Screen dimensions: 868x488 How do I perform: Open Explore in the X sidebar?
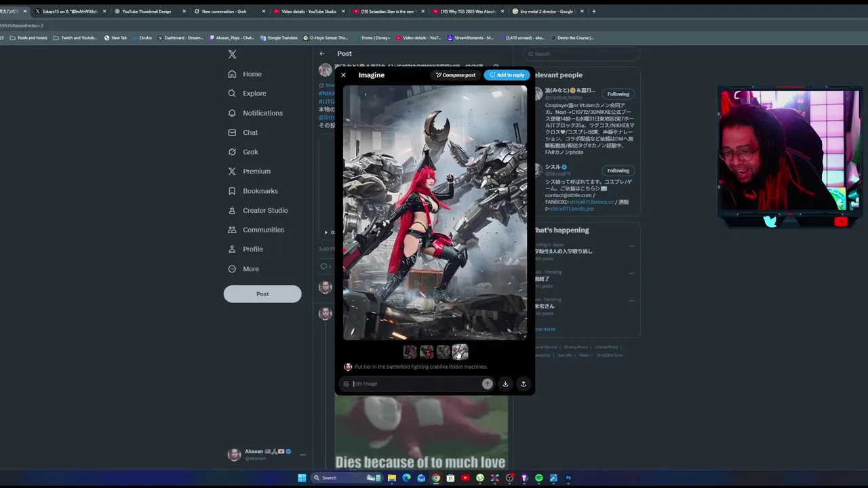(x=248, y=94)
